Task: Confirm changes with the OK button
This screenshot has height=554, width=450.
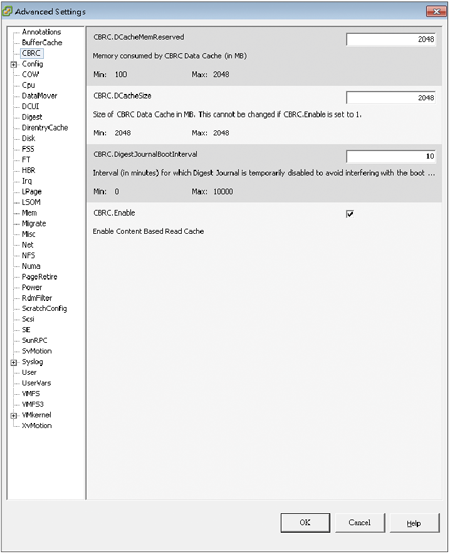Action: click(305, 523)
